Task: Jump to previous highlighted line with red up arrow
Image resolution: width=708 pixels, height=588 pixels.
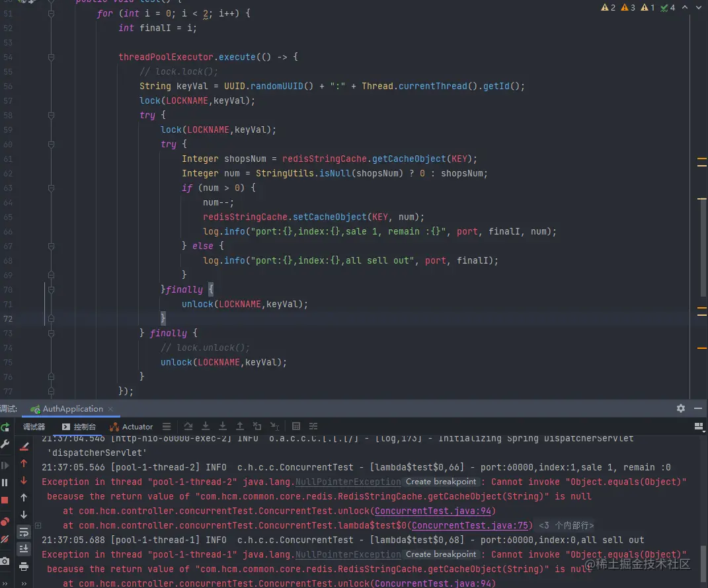Action: (24, 463)
